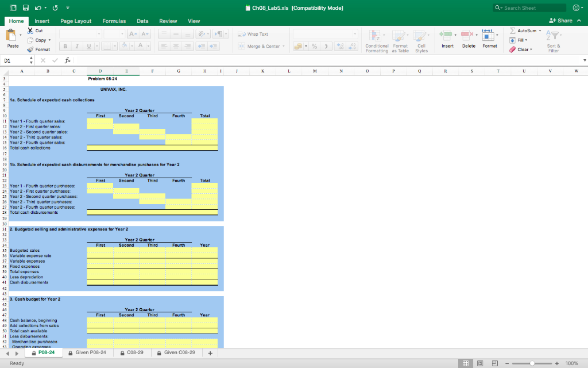Click the zoom slider handle
Screen dimensions: 588x368
point(532,363)
